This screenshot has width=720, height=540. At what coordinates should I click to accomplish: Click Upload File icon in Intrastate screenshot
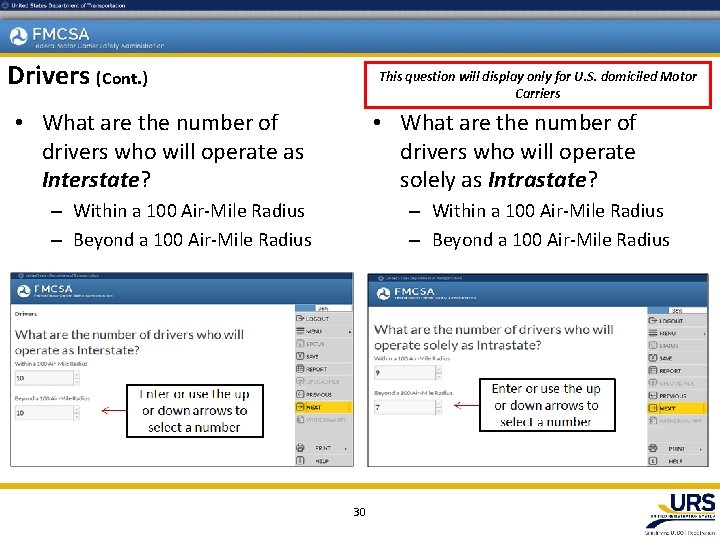(x=652, y=382)
